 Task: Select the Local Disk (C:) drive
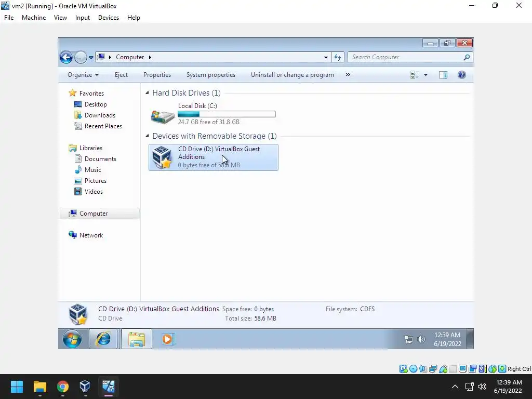[x=214, y=114]
